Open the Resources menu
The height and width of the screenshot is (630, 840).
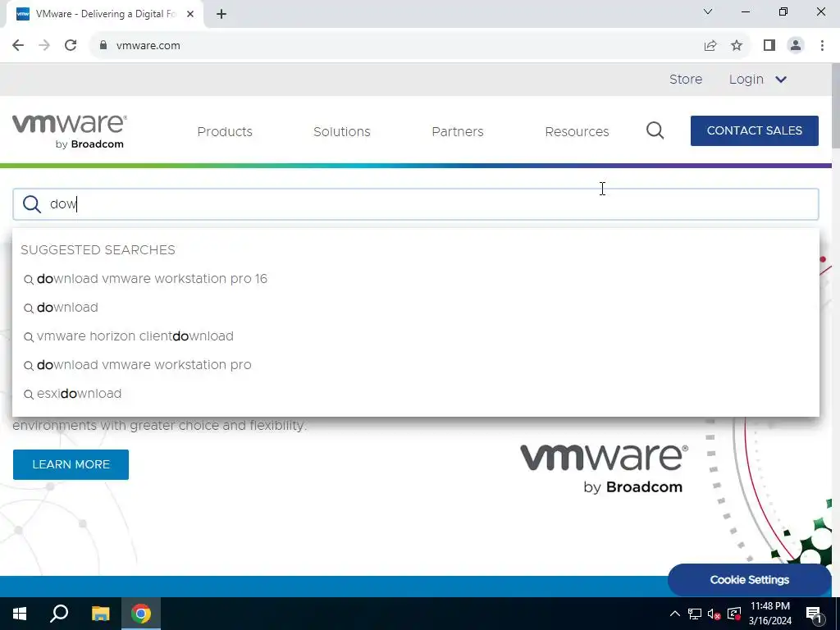(x=577, y=132)
